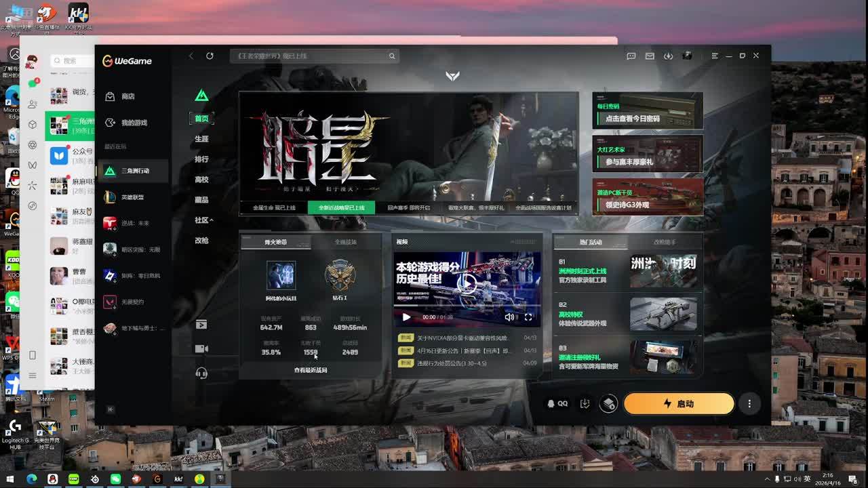Open activity 01 洲洲时刻正式上线
The height and width of the screenshot is (488, 868).
coord(627,270)
